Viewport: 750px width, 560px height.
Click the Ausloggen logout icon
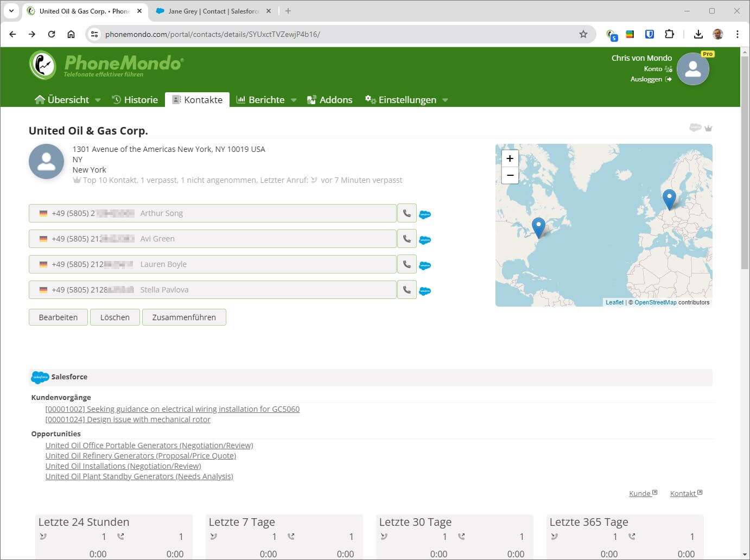668,79
